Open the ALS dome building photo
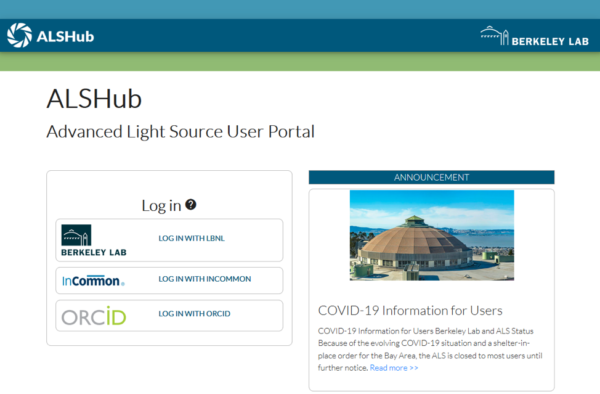This screenshot has width=600, height=394. point(432,235)
